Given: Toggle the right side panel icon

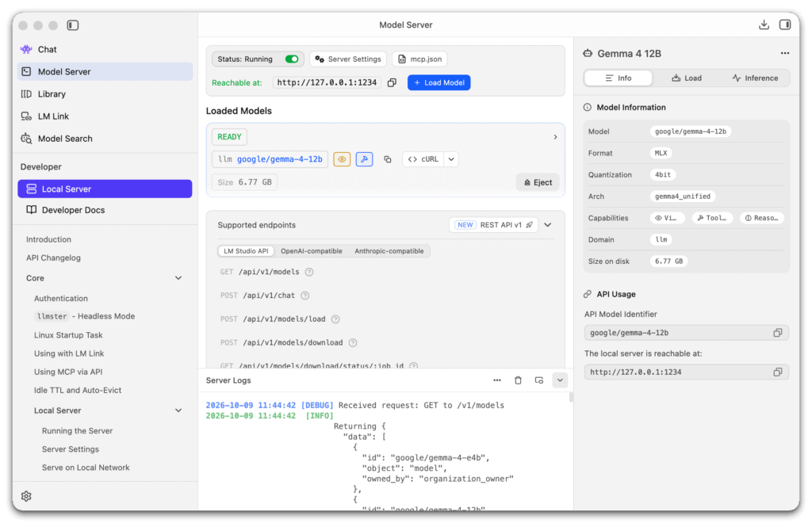Looking at the screenshot, I should pos(785,25).
